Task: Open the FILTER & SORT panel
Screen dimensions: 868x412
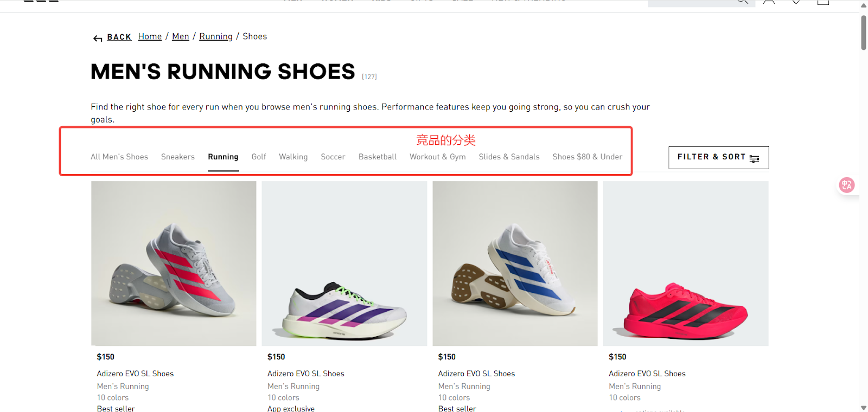Action: click(718, 157)
